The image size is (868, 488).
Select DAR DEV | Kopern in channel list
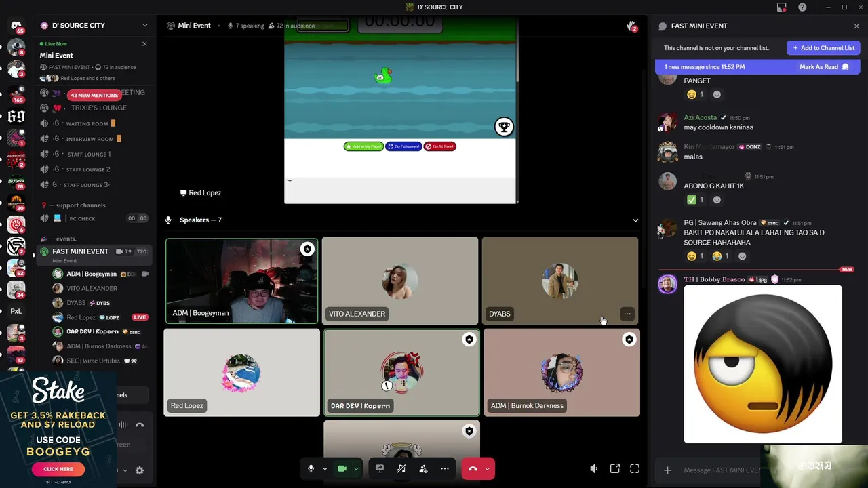click(100, 331)
